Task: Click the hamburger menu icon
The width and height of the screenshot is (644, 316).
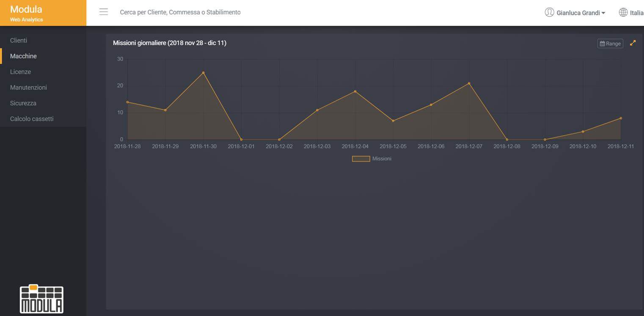Action: click(x=104, y=12)
